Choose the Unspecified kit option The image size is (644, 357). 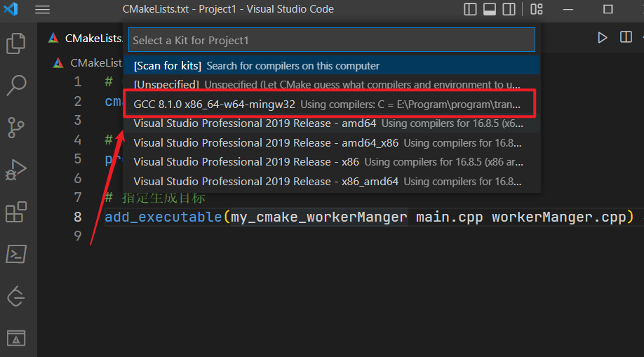point(332,84)
